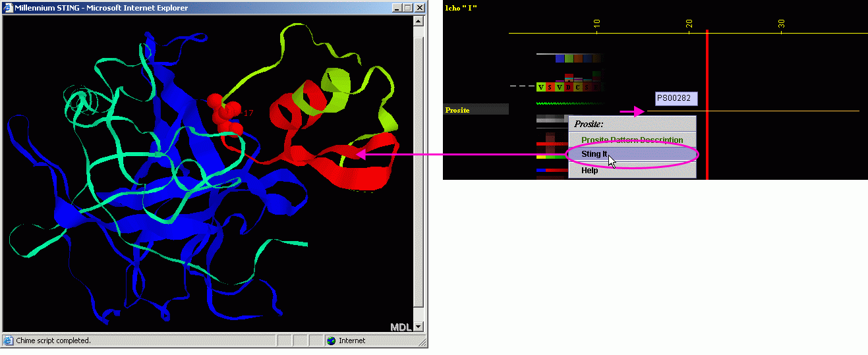Viewport: 868px width, 355px height.
Task: Click the red D residue in sequence
Action: pos(569,87)
